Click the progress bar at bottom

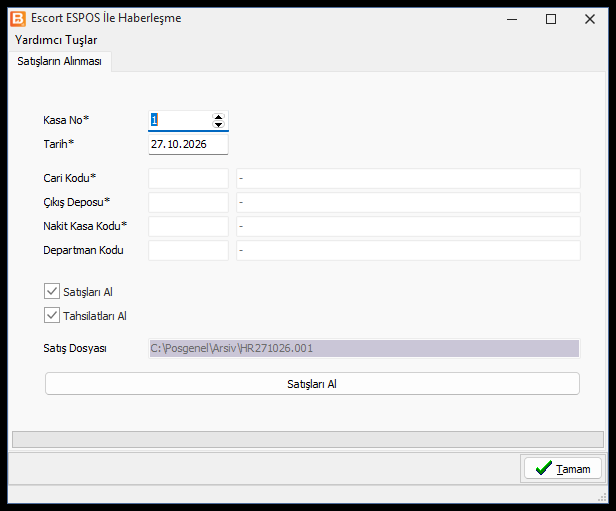click(308, 440)
